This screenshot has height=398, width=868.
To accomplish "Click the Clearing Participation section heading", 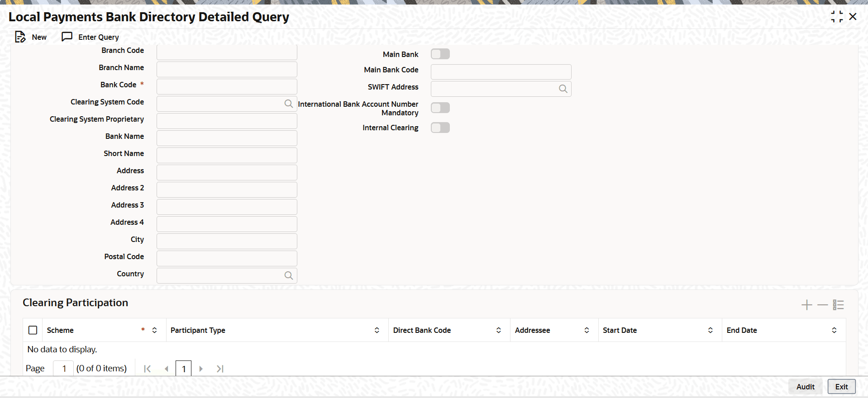I will tap(76, 303).
